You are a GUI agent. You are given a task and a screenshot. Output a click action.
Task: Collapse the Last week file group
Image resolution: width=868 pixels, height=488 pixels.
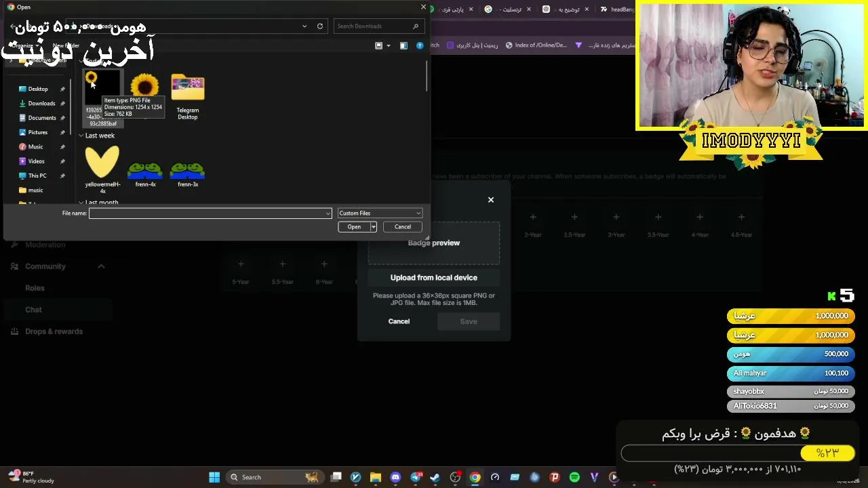[x=81, y=136]
